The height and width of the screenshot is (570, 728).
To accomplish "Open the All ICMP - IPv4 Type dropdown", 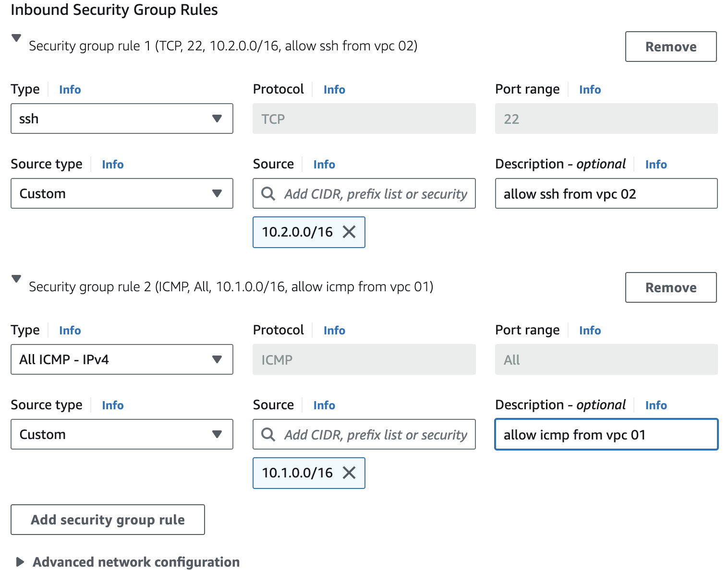I will 121,359.
